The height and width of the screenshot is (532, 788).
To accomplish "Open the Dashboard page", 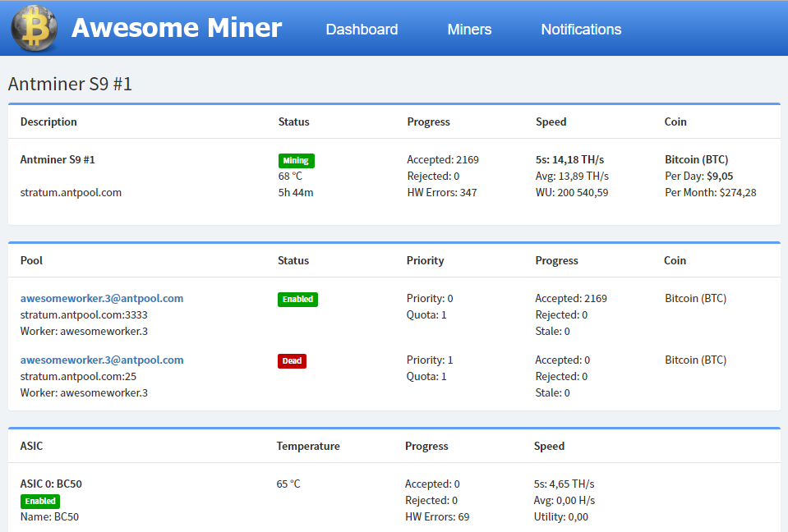I will pyautogui.click(x=362, y=30).
